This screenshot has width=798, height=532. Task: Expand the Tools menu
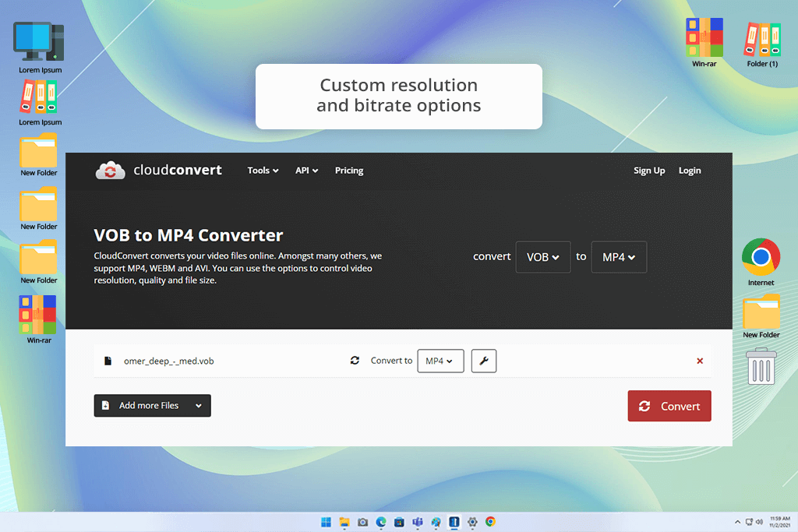pos(263,171)
